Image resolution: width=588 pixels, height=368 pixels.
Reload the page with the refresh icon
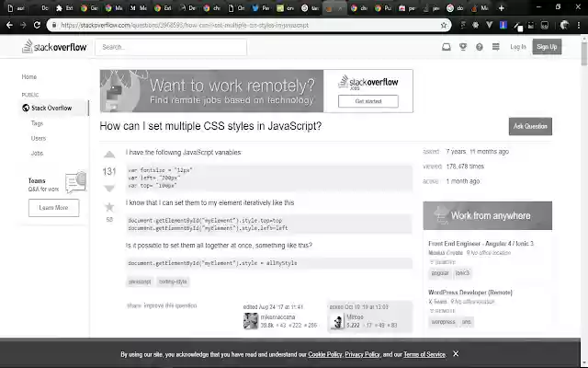click(x=37, y=25)
